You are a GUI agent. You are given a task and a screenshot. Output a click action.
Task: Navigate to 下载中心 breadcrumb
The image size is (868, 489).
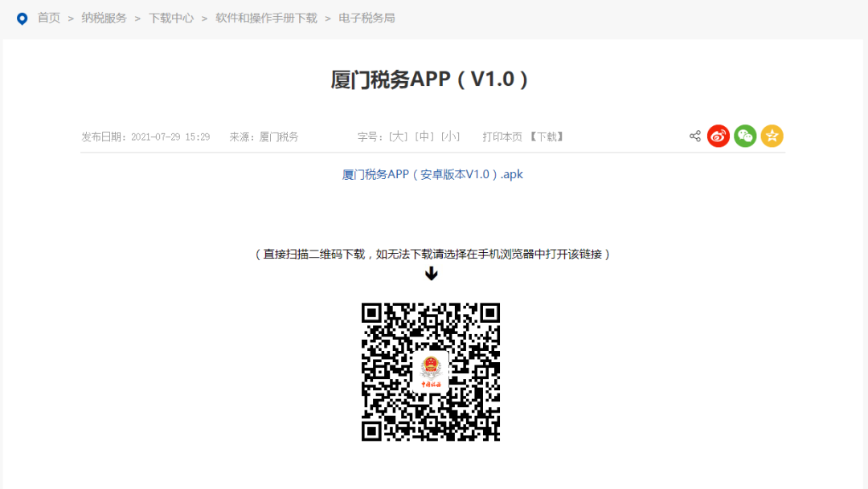coord(171,18)
